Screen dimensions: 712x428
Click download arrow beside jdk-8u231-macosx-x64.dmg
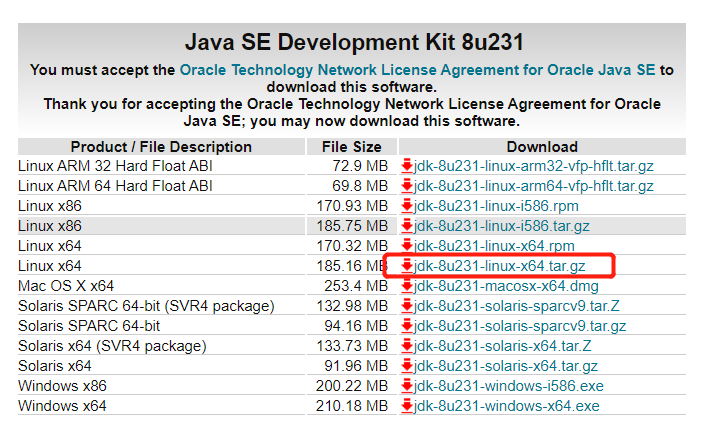pos(407,286)
